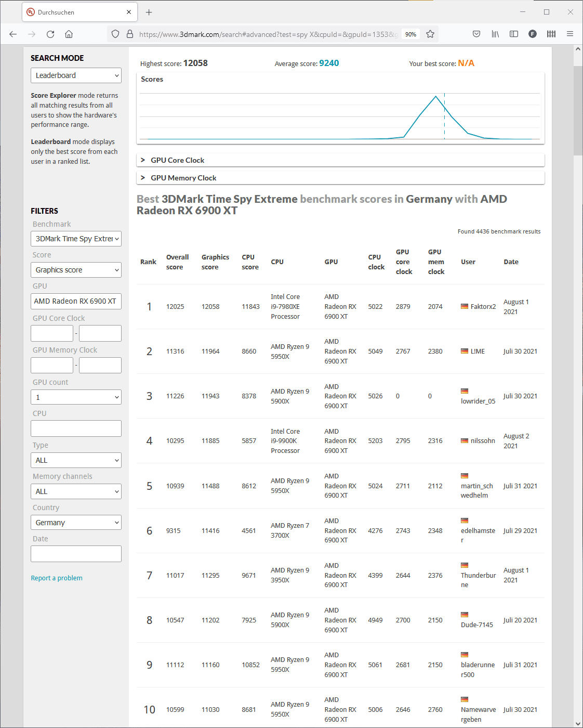
Task: Click the 90% zoom level badge
Action: pyautogui.click(x=410, y=34)
